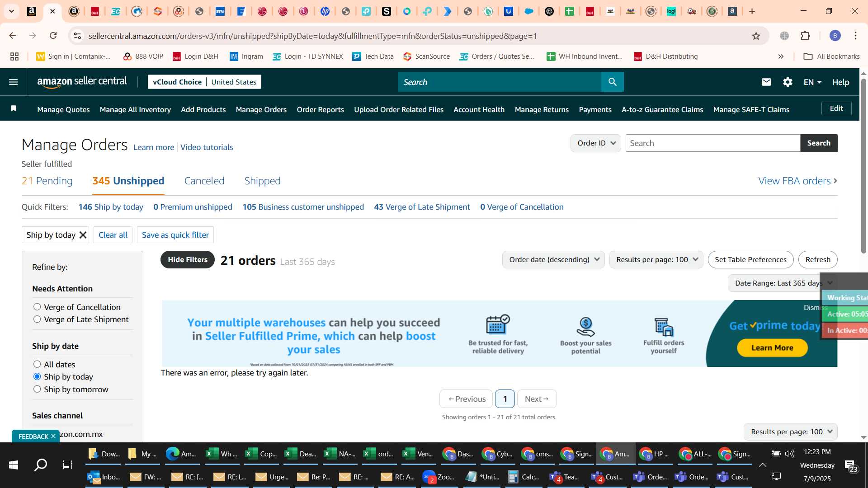This screenshot has width=868, height=488.
Task: Click the header Search box
Action: (500, 82)
